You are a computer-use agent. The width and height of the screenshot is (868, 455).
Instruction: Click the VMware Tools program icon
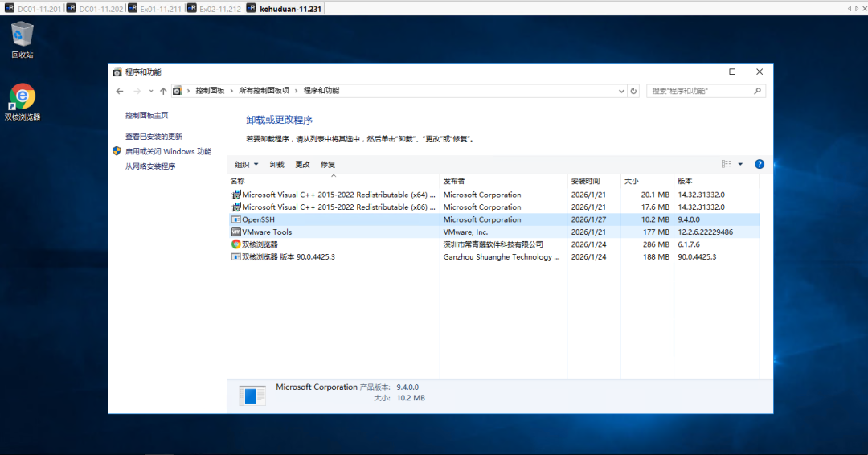(x=235, y=232)
